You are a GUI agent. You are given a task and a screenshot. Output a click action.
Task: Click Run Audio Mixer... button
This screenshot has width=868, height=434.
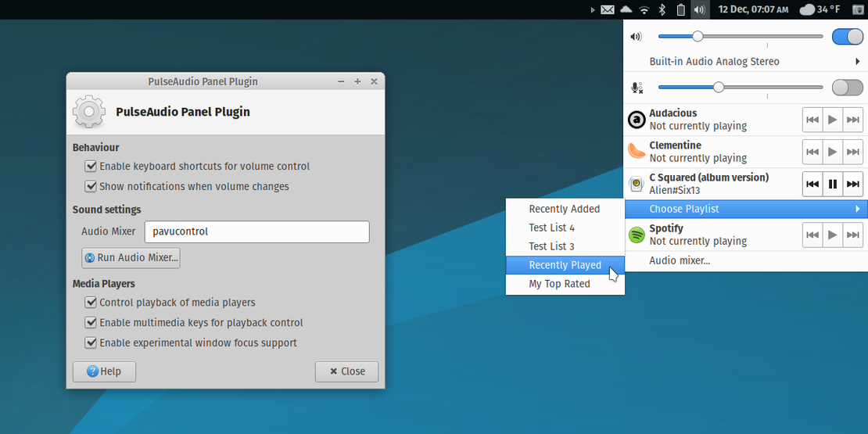coord(131,258)
